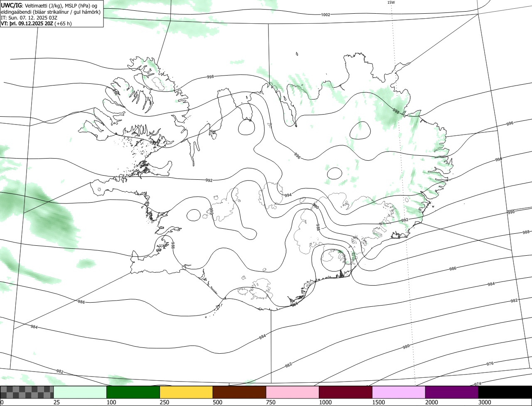Click the 'eldingaábendi (bláar strikalínur' description line

51,11
